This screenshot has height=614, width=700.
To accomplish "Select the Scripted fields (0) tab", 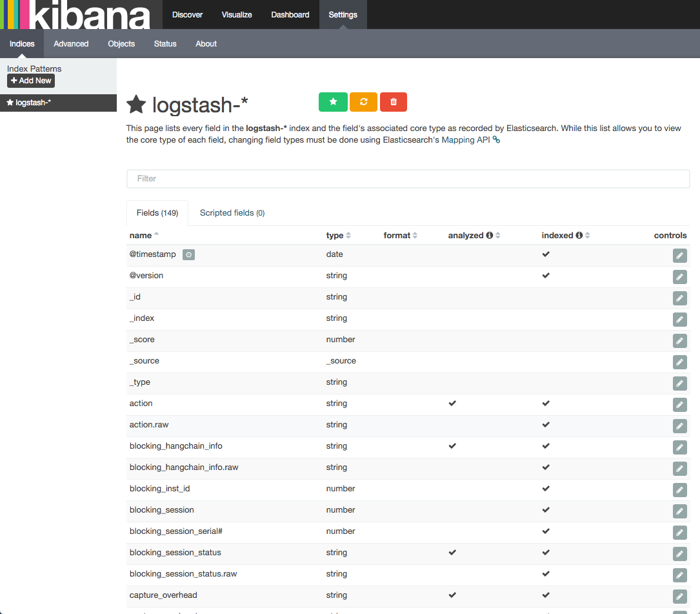I will coord(232,213).
